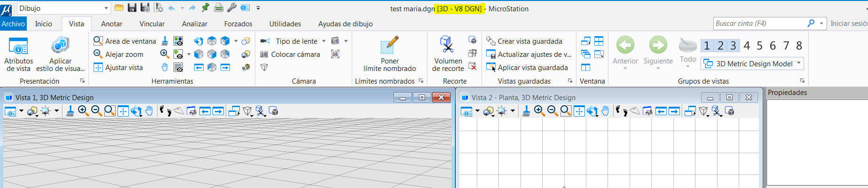Toggle view number 6
The width and height of the screenshot is (868, 188).
click(773, 46)
